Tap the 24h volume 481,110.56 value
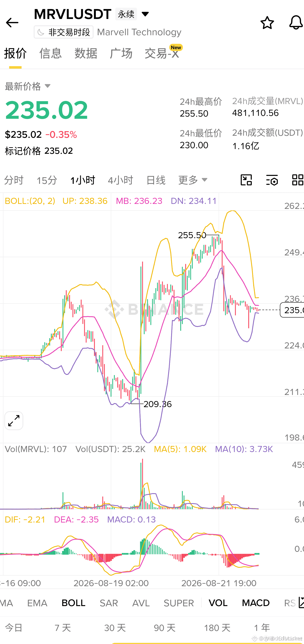Image resolution: width=304 pixels, height=644 pixels. 255,113
